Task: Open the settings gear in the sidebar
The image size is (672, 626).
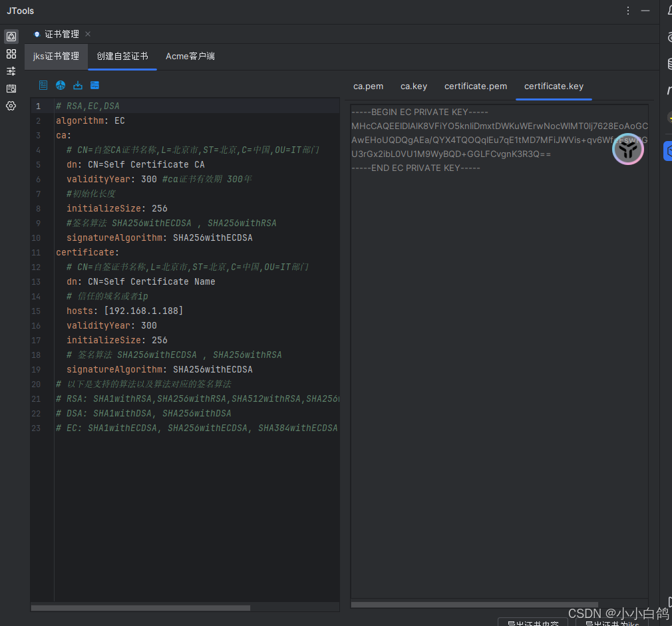Action: coord(11,106)
